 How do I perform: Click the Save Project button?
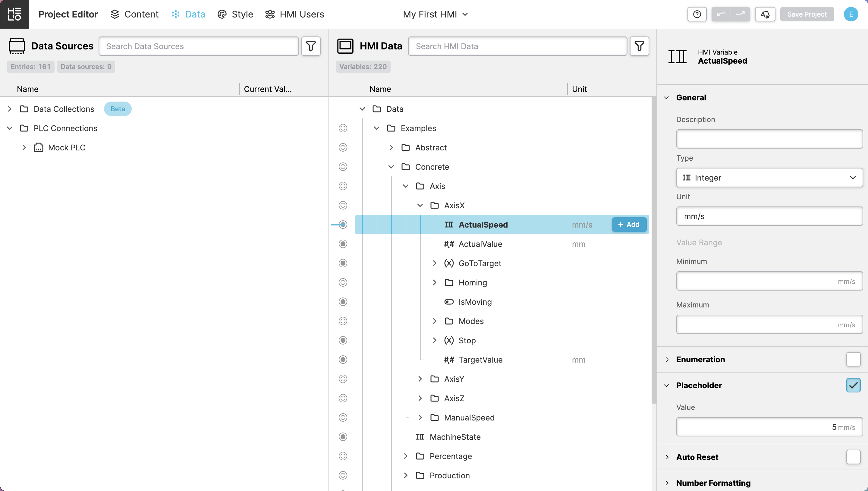tap(807, 14)
